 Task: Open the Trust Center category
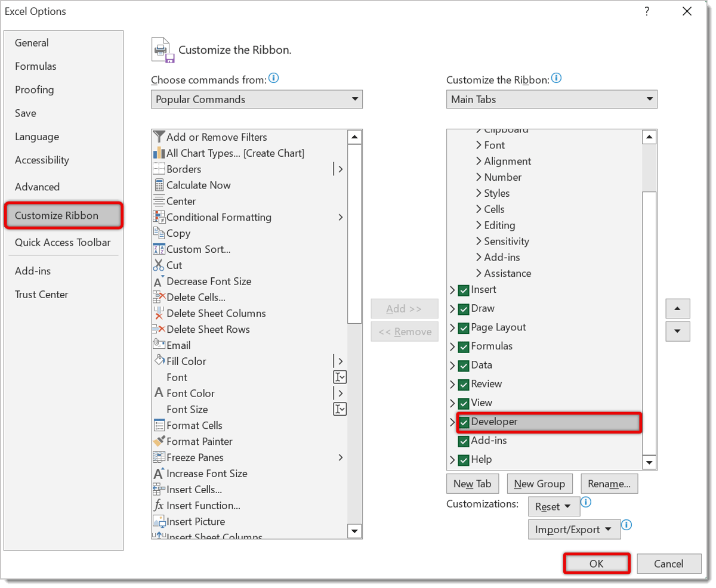(63, 295)
